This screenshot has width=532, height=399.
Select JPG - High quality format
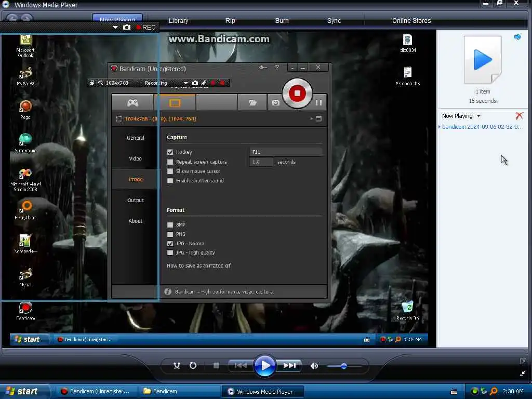pyautogui.click(x=170, y=253)
